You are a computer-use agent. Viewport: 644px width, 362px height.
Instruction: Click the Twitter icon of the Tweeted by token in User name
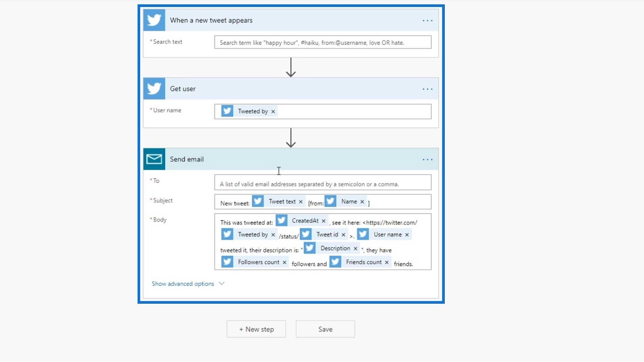[x=227, y=111]
